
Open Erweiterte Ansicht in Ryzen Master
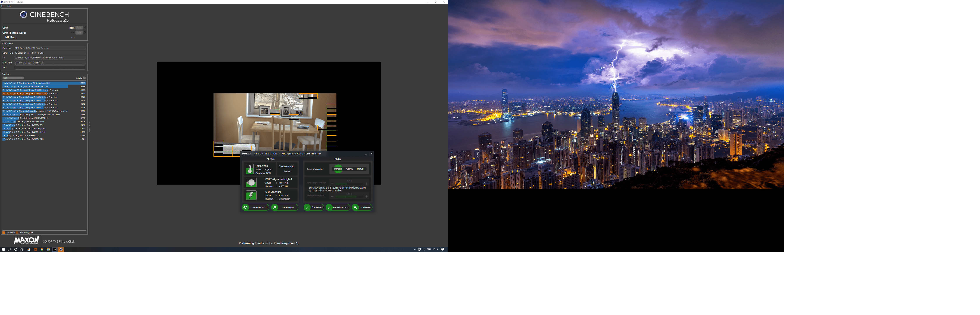[255, 207]
